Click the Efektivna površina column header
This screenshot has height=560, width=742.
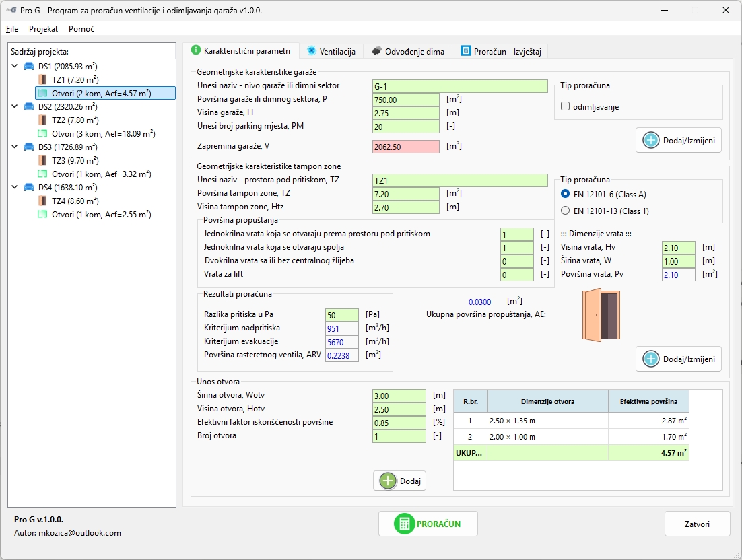(x=648, y=402)
